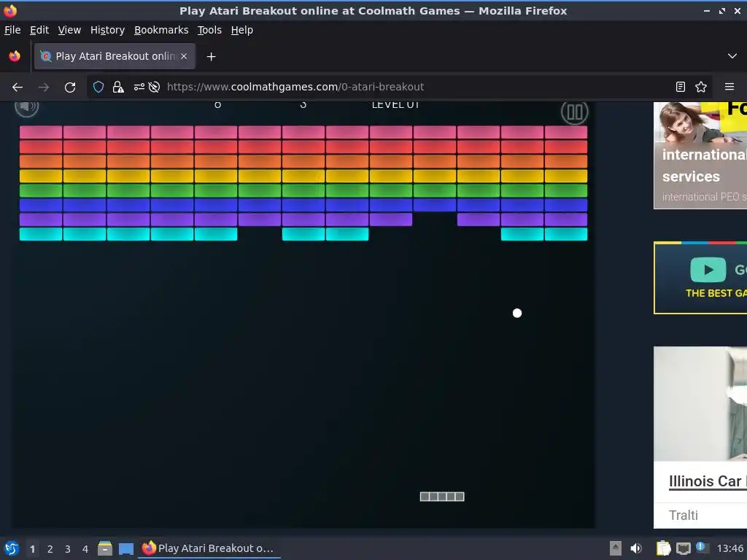This screenshot has height=560, width=747.
Task: Open tracking protection shield icon
Action: point(98,87)
